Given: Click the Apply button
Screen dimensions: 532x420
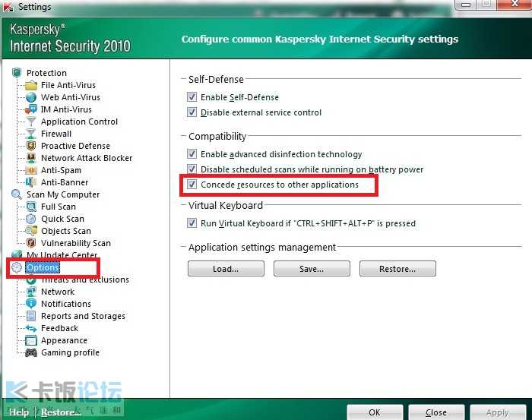Looking at the screenshot, I should [x=498, y=412].
